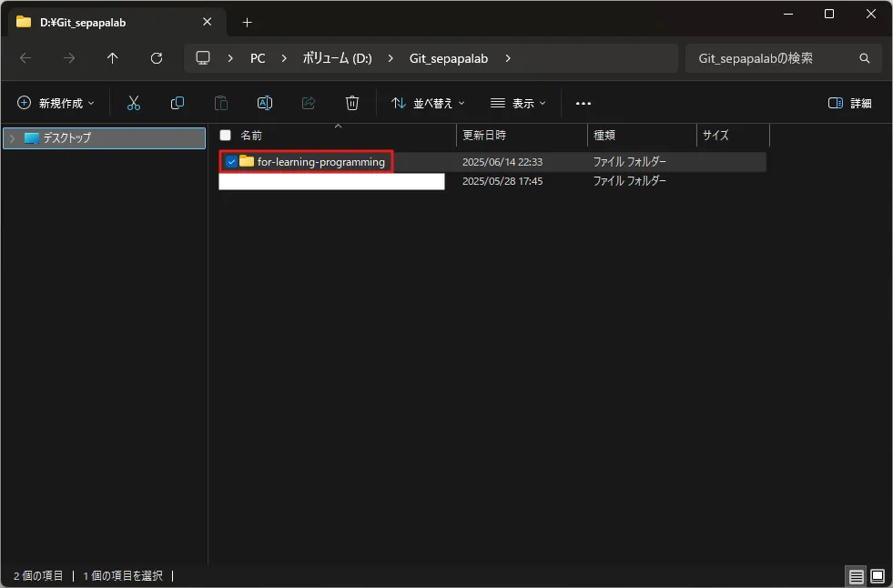Open the three-dot See more menu
The height and width of the screenshot is (588, 893).
click(x=583, y=104)
